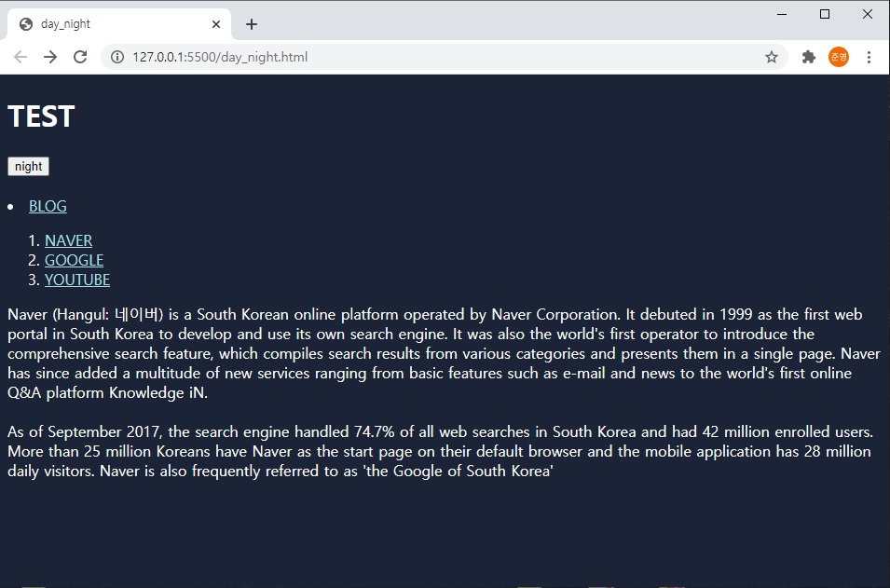This screenshot has width=890, height=588.
Task: Open a new tab with plus button
Action: pyautogui.click(x=252, y=24)
